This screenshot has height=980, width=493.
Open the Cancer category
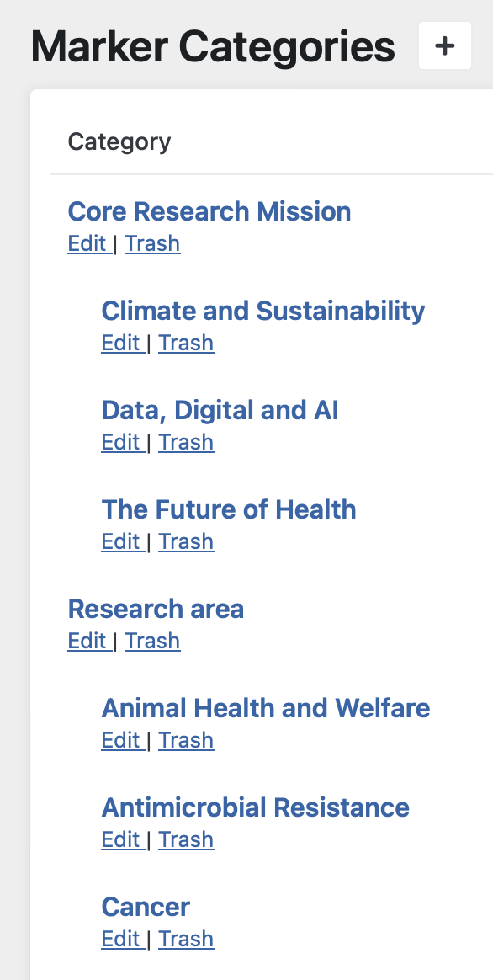pos(146,907)
